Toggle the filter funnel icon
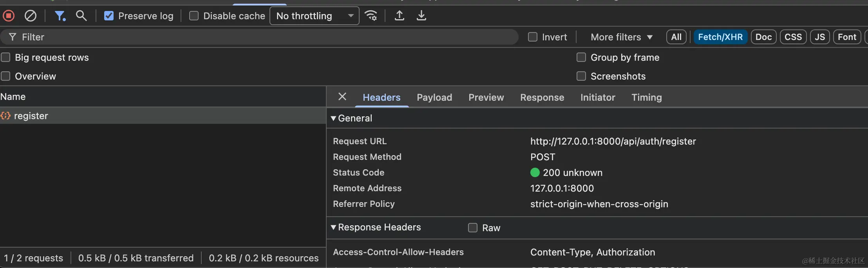This screenshot has width=868, height=268. [x=60, y=16]
